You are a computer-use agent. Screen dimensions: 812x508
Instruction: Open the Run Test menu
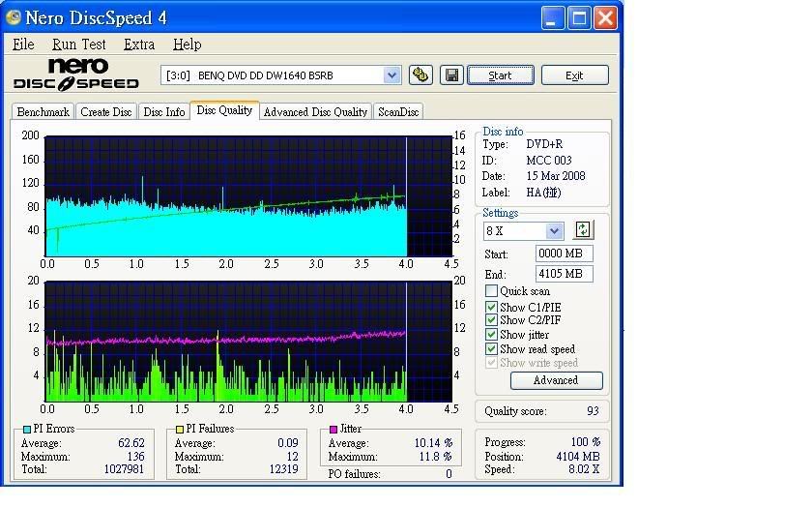coord(78,45)
